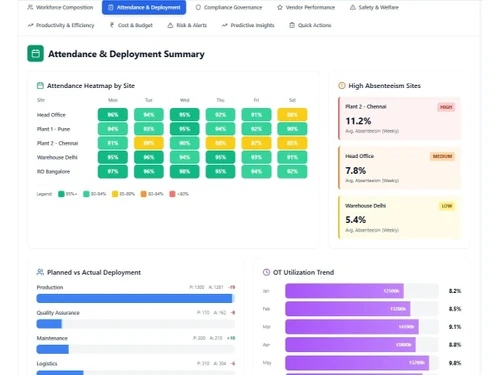
Task: Click the light green 90-94% legend swatch
Action: point(86,194)
